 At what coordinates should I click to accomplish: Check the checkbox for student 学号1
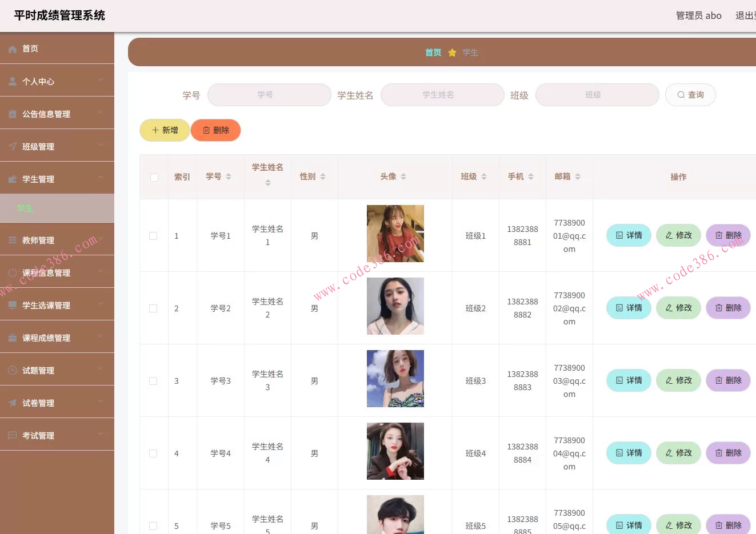153,235
